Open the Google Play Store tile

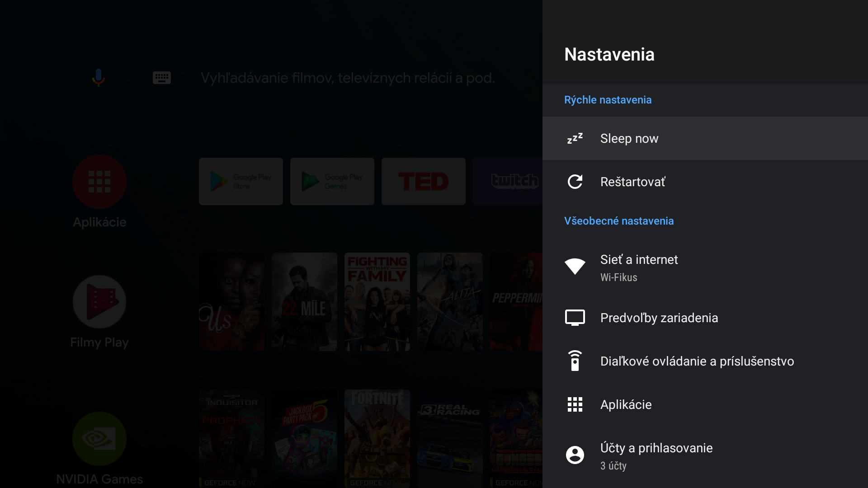point(241,182)
